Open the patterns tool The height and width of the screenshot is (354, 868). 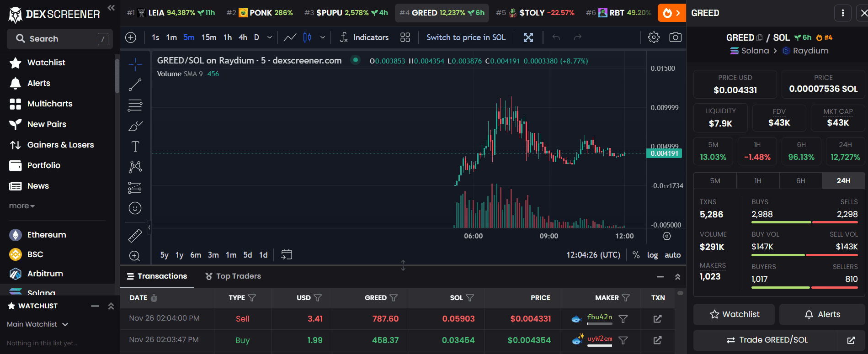(135, 167)
